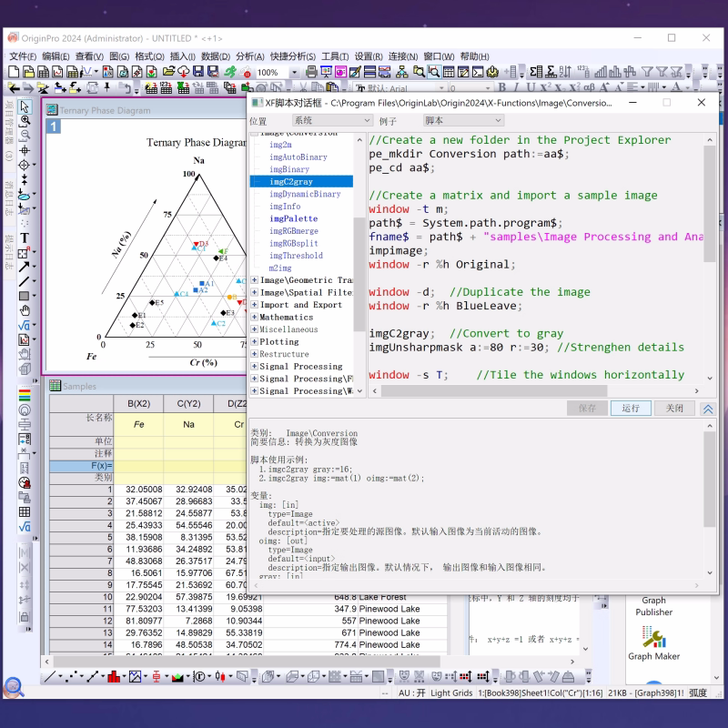Collapse the dialog's lower pane with chevron button
The width and height of the screenshot is (728, 728).
tap(708, 409)
